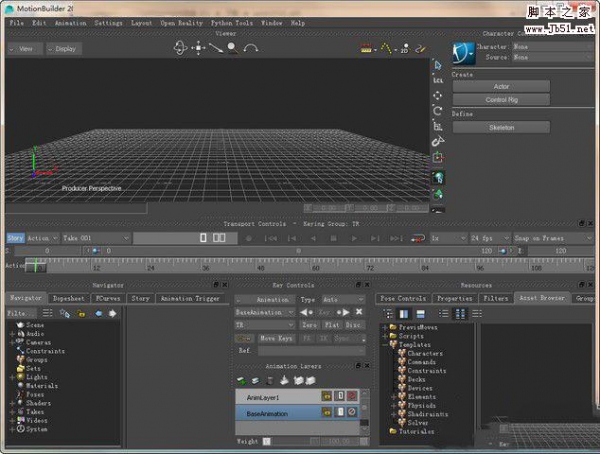Click the Actor button under Create

501,87
